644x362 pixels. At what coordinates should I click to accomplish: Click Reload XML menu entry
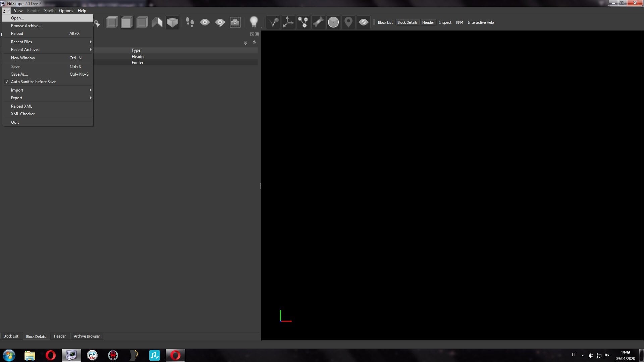pos(48,106)
